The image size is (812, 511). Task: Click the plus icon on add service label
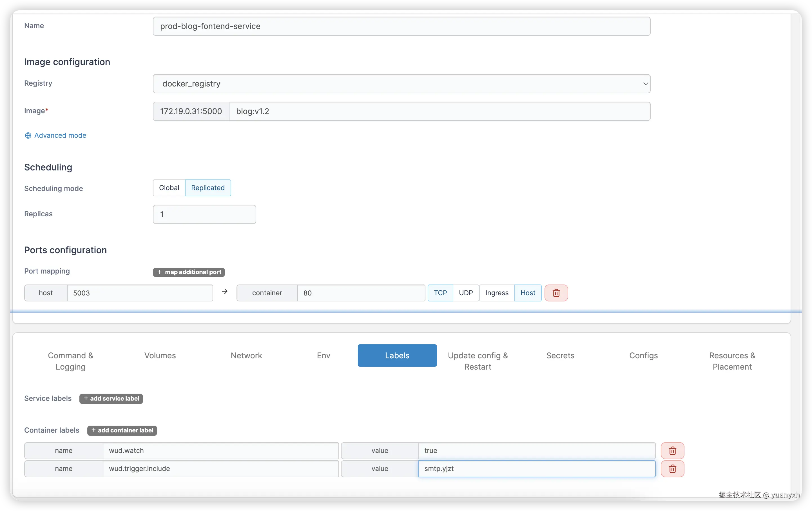click(x=85, y=398)
